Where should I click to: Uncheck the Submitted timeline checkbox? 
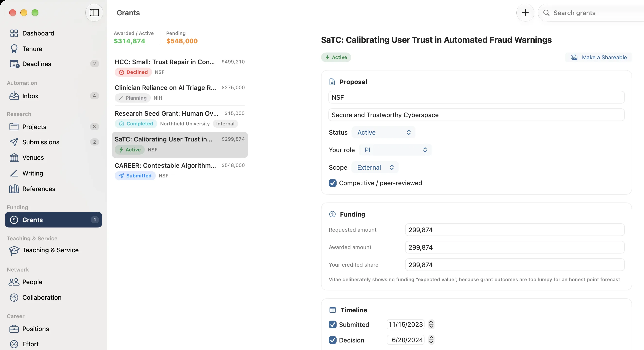pos(332,324)
